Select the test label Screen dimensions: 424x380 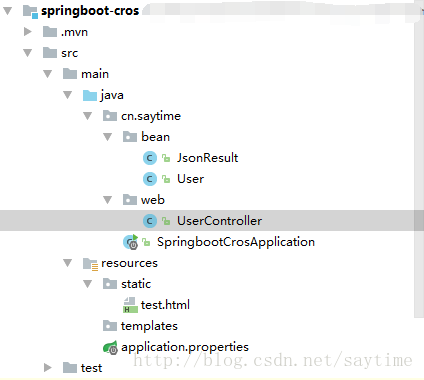(x=91, y=368)
